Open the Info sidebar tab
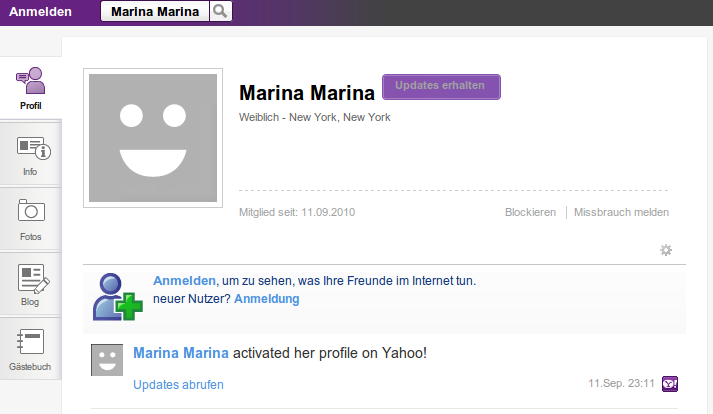The image size is (713, 414). point(30,155)
